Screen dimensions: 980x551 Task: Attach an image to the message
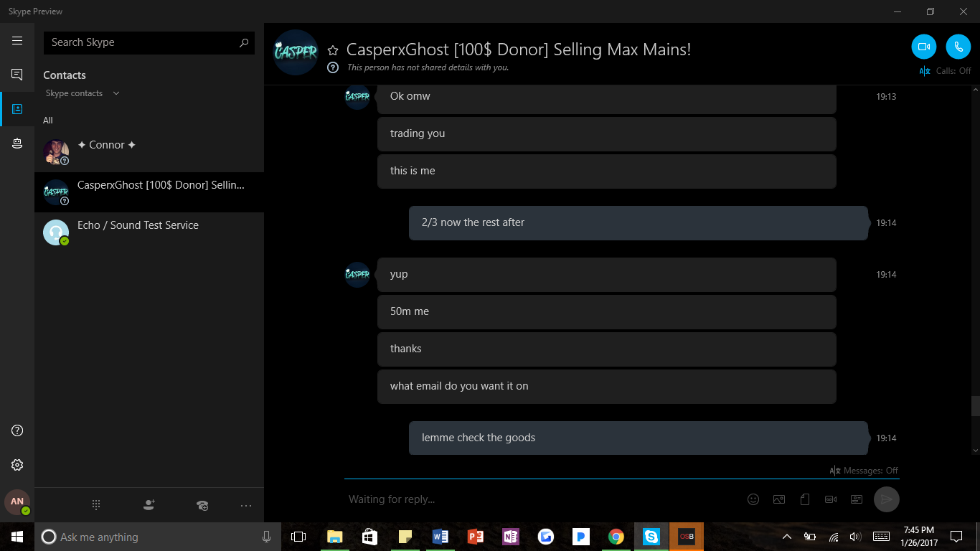tap(779, 499)
